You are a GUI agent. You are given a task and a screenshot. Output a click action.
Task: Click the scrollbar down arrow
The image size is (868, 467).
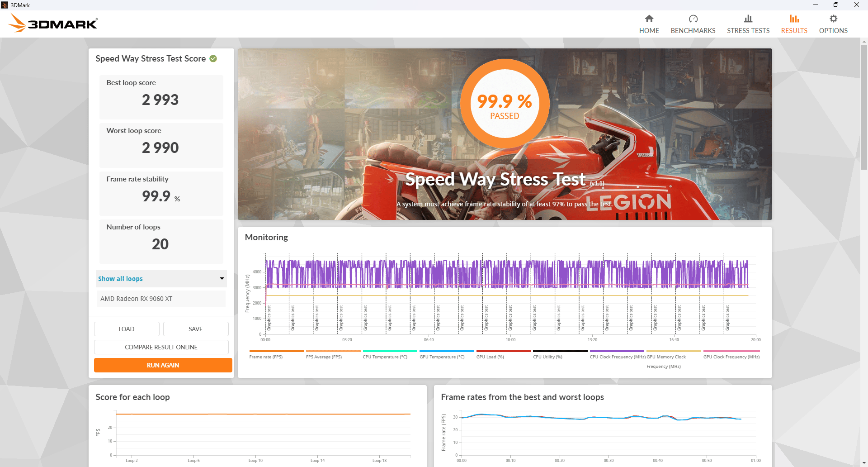(x=864, y=463)
